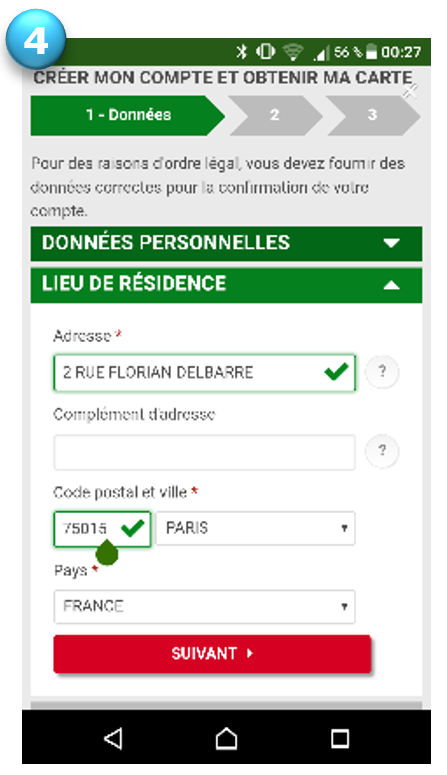Image resolution: width=447 pixels, height=775 pixels.
Task: Tap the red SUIVANT button
Action: point(212,653)
